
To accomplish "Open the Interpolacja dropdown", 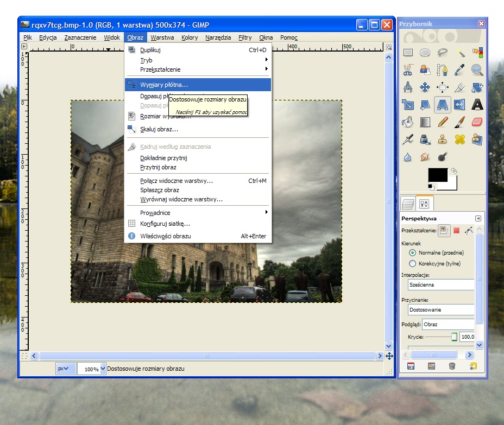I will (441, 284).
